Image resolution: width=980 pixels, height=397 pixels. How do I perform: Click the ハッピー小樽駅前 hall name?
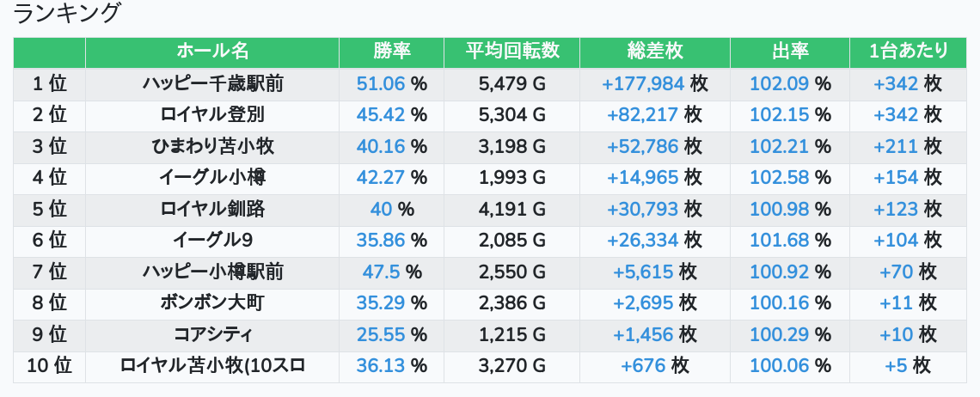click(x=212, y=272)
